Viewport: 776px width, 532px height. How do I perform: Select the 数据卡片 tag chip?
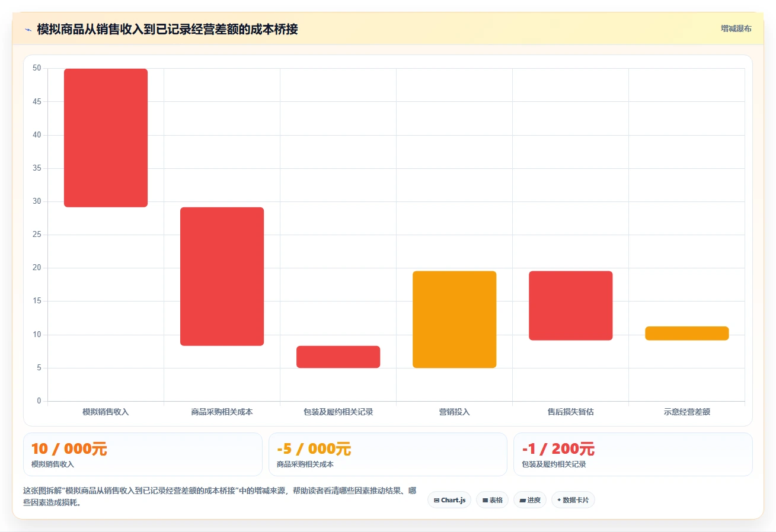tap(573, 500)
